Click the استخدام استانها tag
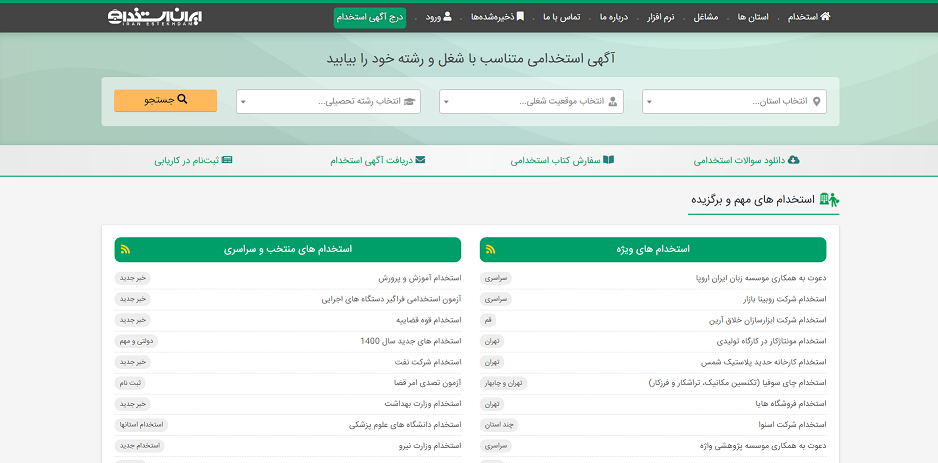The height and width of the screenshot is (463, 938). [x=142, y=425]
